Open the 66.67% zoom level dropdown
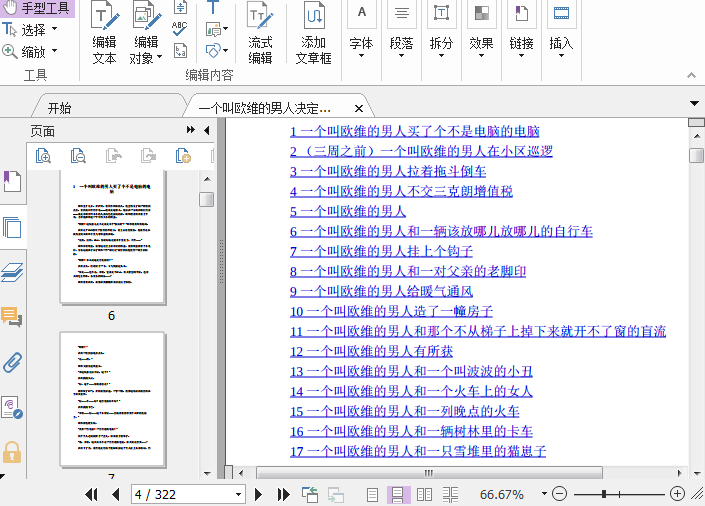Viewport: 705px width, 506px height. (544, 494)
